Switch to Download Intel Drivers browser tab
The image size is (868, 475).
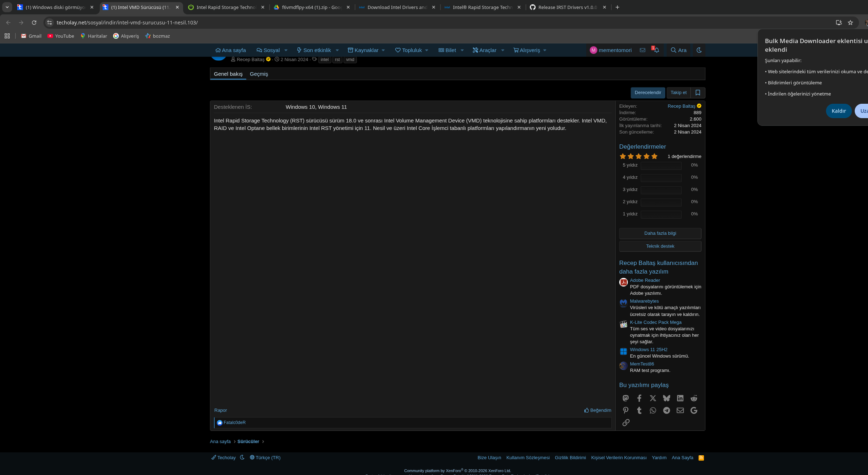click(x=397, y=7)
